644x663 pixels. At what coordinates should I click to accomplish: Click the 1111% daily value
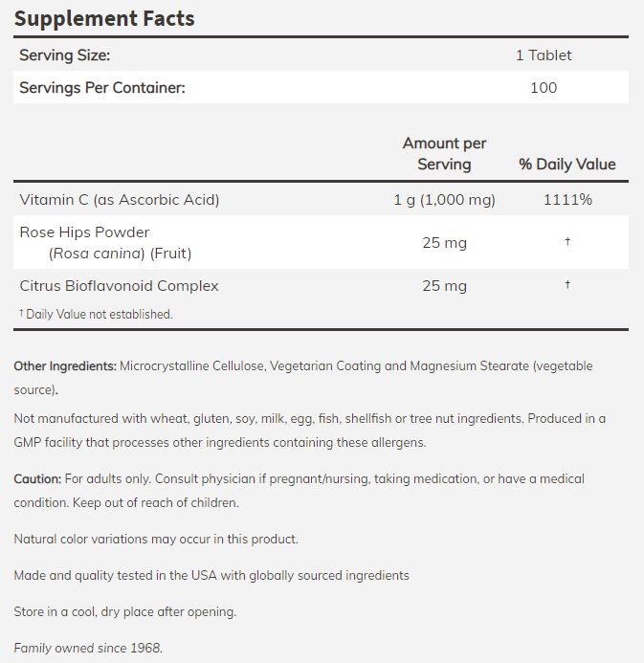pyautogui.click(x=566, y=200)
